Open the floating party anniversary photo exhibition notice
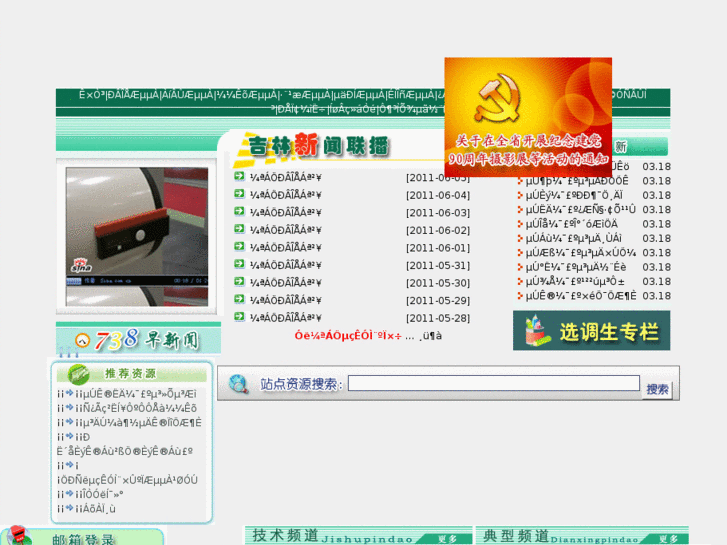This screenshot has width=727, height=545. click(528, 117)
